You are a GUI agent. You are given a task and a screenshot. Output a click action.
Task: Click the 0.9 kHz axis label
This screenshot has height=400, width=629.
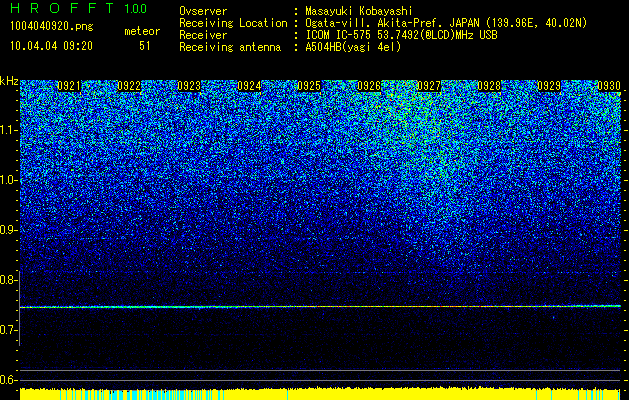(7, 230)
